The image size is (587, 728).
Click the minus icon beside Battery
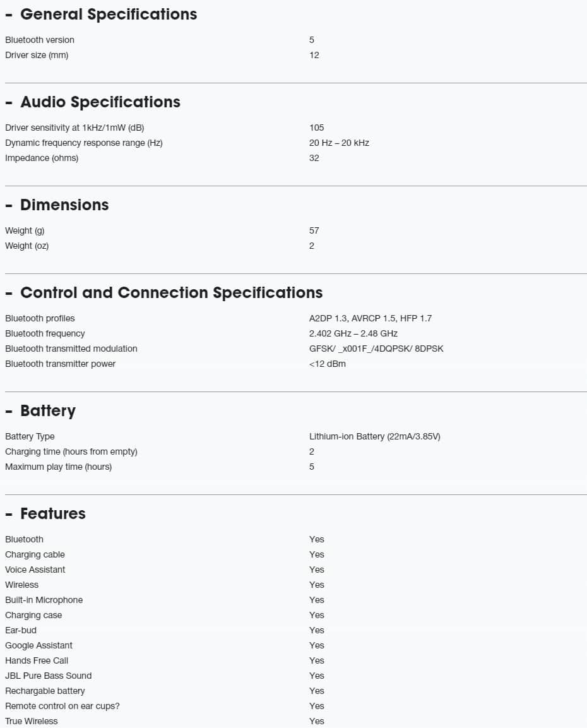click(9, 412)
